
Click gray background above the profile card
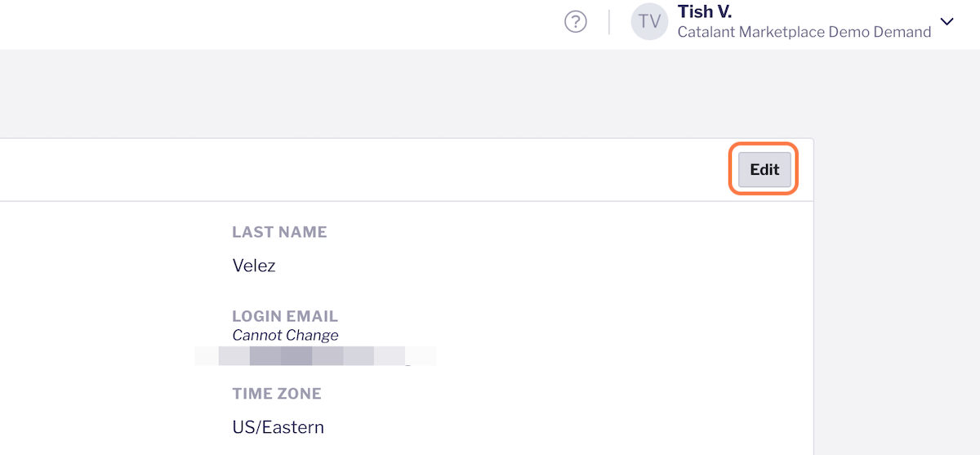click(408, 94)
